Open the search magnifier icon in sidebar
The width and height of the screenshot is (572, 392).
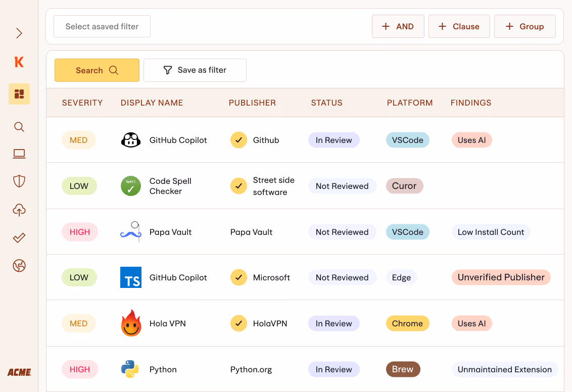pos(19,127)
